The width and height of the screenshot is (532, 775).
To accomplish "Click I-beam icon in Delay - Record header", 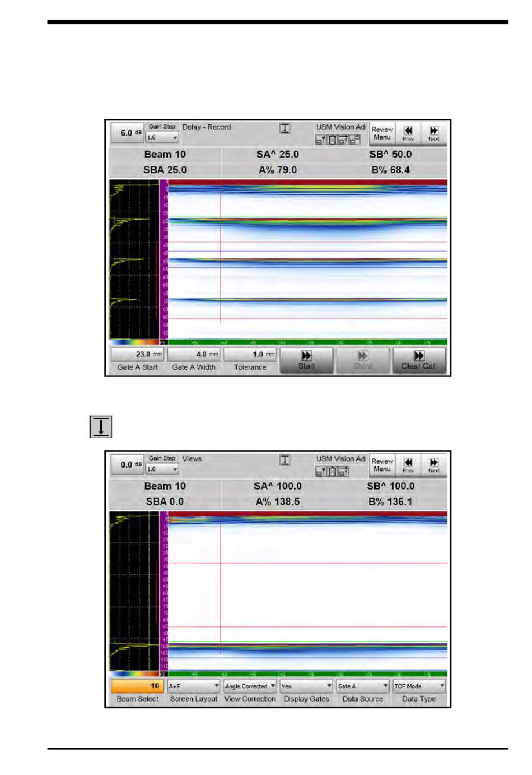I will [285, 128].
